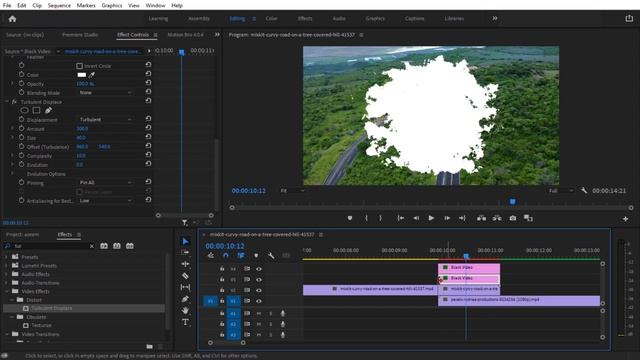Open the Blending Mode dropdown
The width and height of the screenshot is (640, 360).
pos(105,93)
